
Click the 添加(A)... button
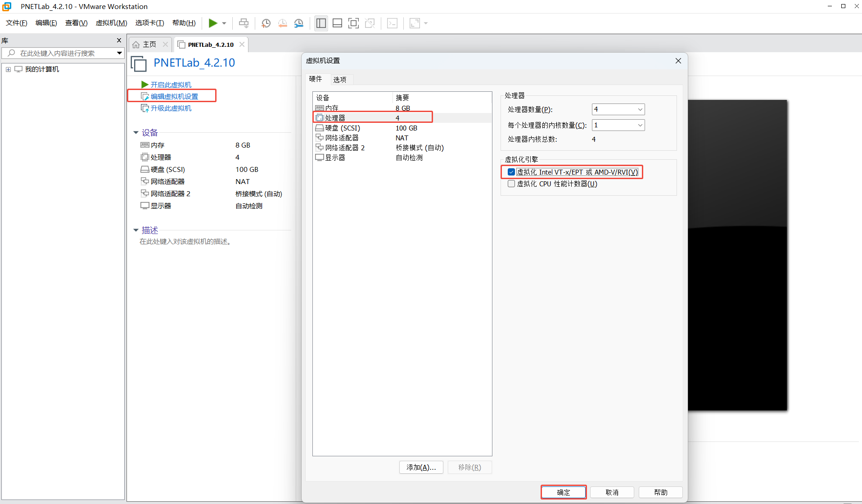421,468
